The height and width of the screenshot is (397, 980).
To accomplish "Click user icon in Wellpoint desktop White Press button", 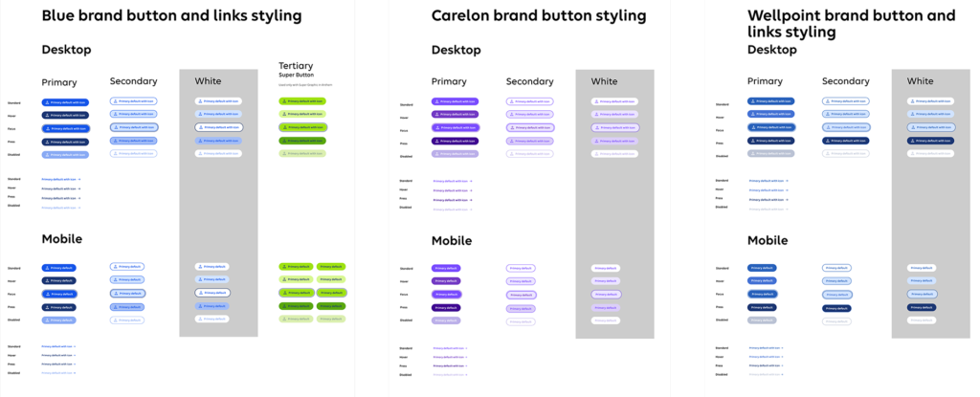I will point(914,140).
